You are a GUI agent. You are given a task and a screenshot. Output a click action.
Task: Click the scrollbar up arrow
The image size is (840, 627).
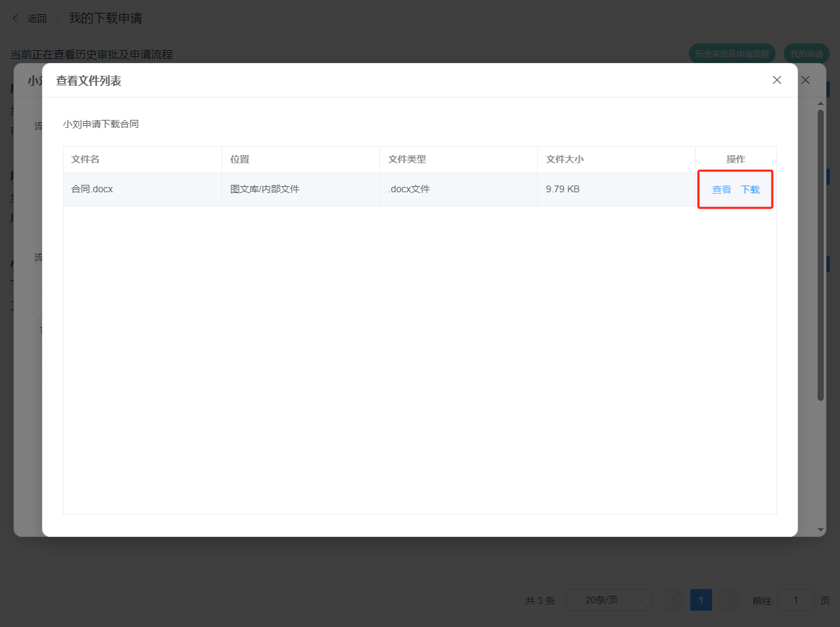pyautogui.click(x=820, y=104)
